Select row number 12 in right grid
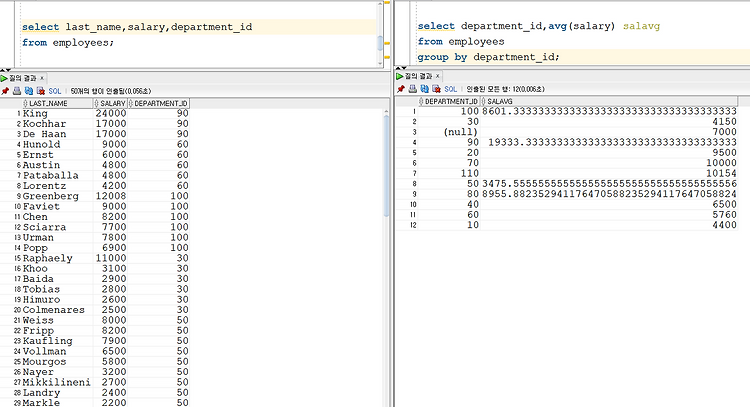750x407 pixels. (413, 225)
